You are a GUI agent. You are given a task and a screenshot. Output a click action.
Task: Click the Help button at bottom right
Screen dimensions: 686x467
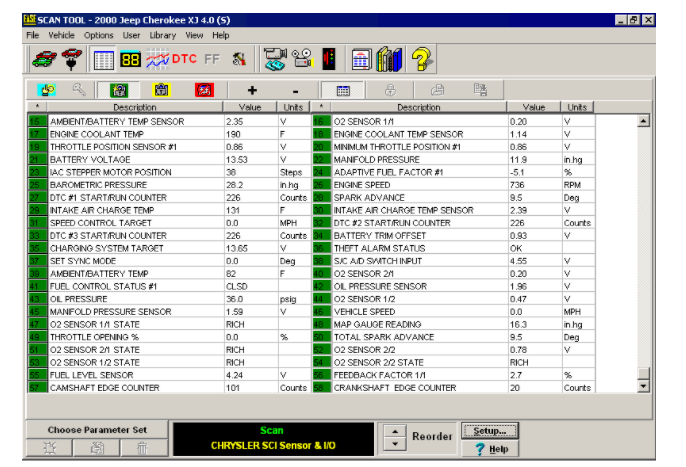490,449
